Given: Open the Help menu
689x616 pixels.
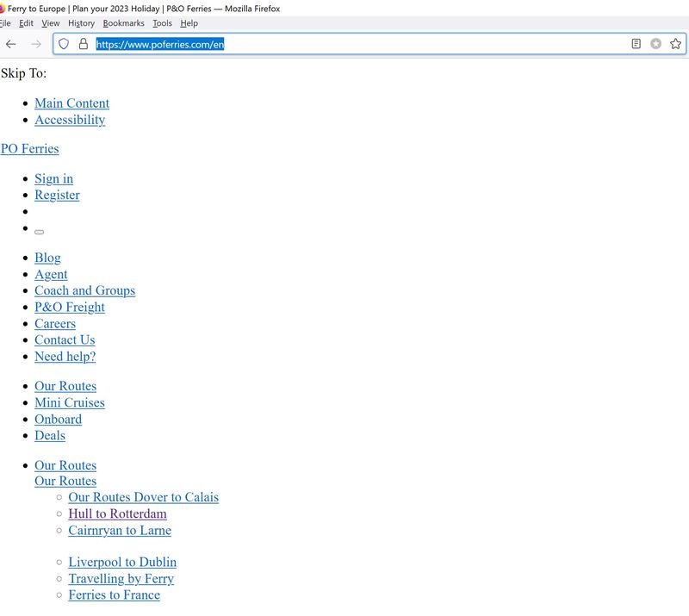Looking at the screenshot, I should click(189, 23).
